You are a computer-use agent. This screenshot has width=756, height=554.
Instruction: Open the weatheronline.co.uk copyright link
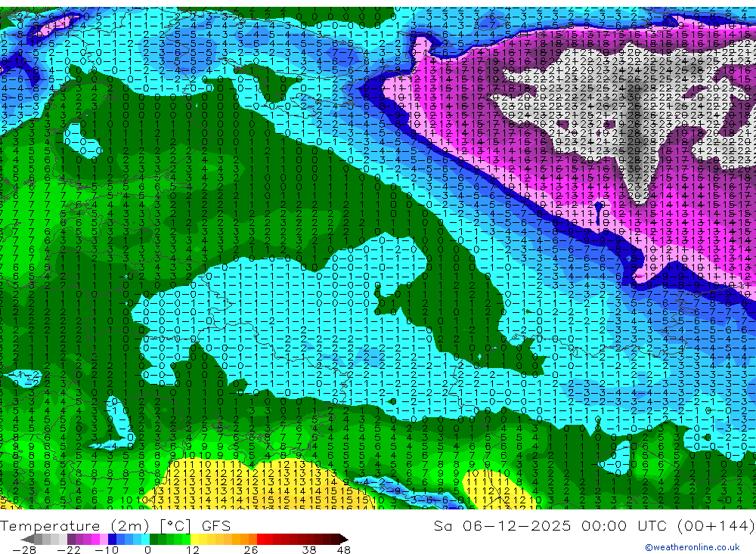pos(692,547)
